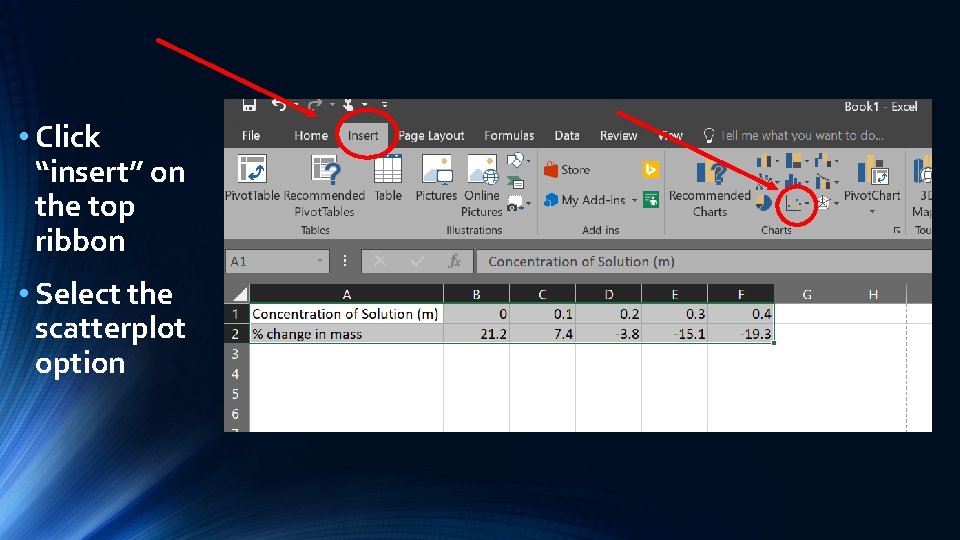Click the Tell me what you want to do box
This screenshot has height=540, width=960.
pos(795,135)
